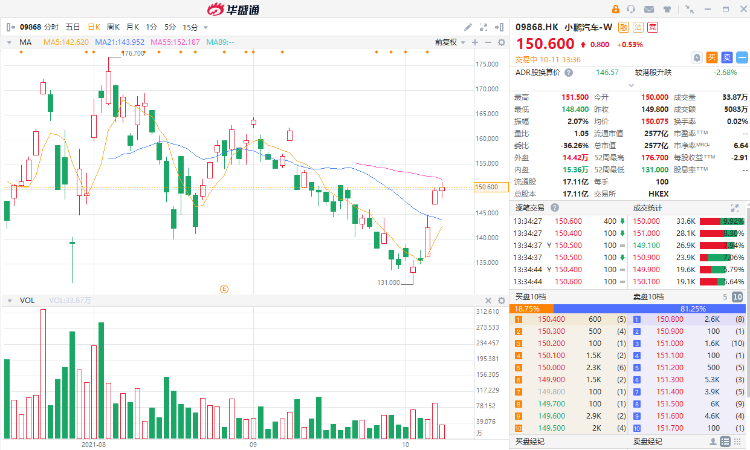The image size is (750, 450).
Task: Click the orange buy button icon
Action: pos(712,58)
